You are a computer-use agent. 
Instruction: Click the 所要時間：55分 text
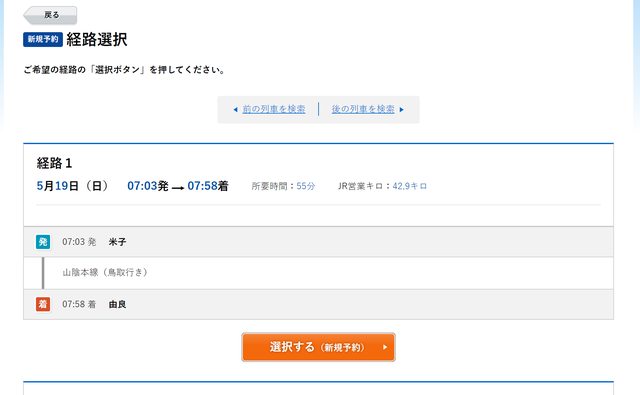pyautogui.click(x=283, y=186)
